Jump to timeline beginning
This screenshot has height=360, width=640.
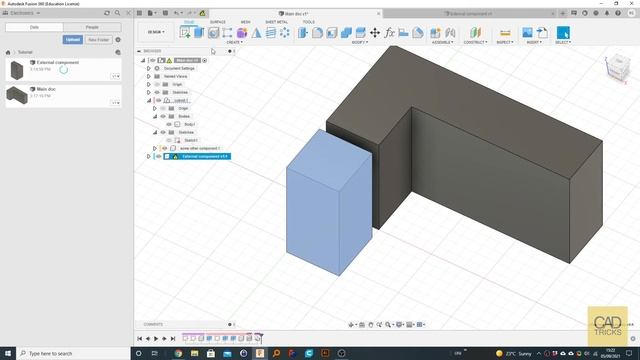click(139, 338)
